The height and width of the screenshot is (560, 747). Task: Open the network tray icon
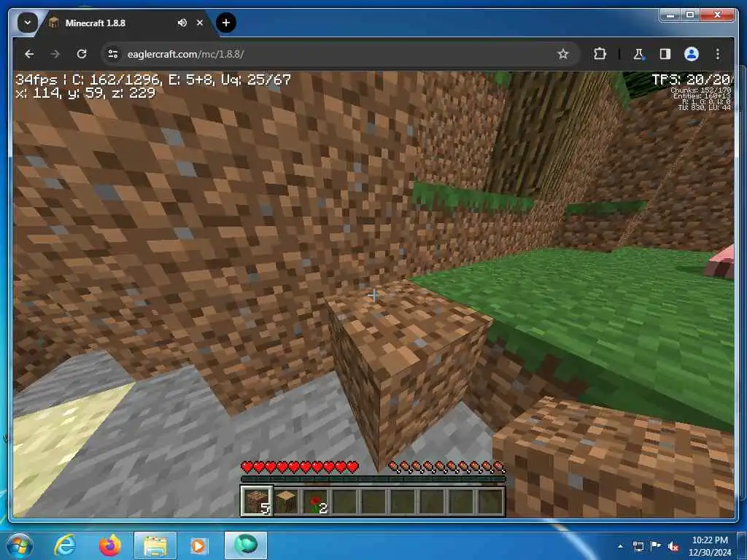[638, 546]
